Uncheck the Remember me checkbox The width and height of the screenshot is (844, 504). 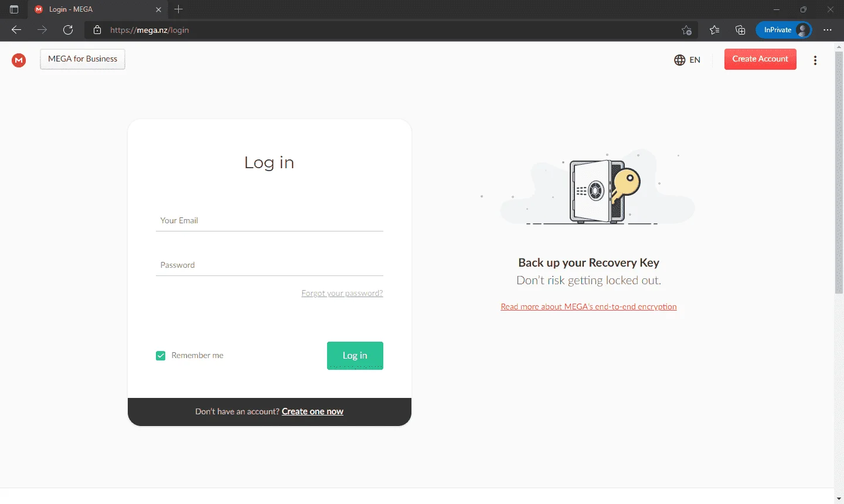coord(161,356)
